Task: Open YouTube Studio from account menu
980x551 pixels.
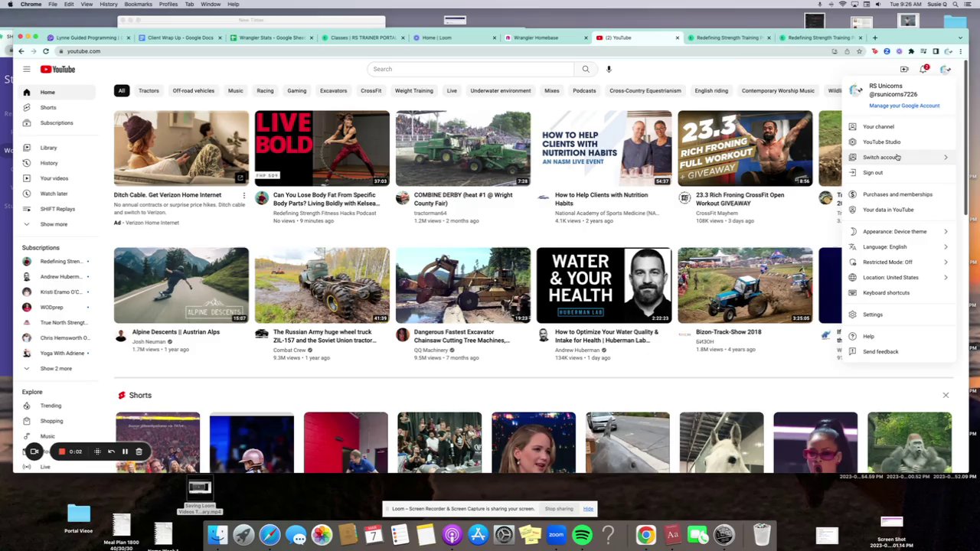Action: pos(900,142)
